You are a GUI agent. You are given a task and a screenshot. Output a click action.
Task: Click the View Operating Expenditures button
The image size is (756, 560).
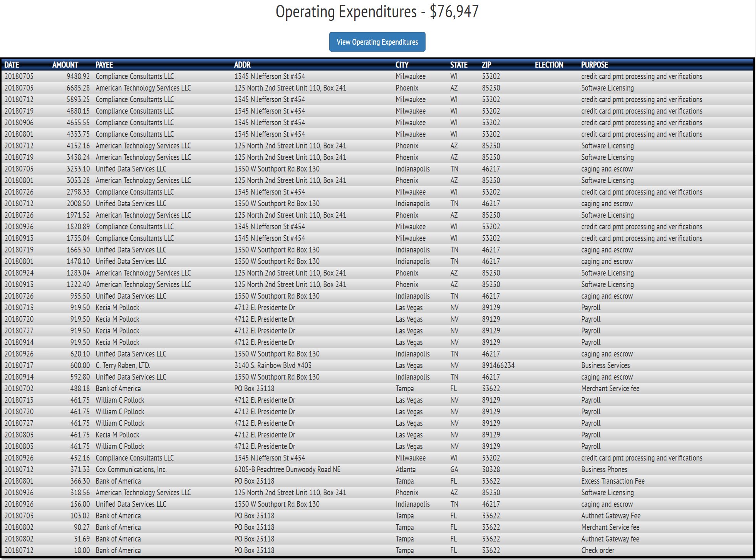[377, 42]
